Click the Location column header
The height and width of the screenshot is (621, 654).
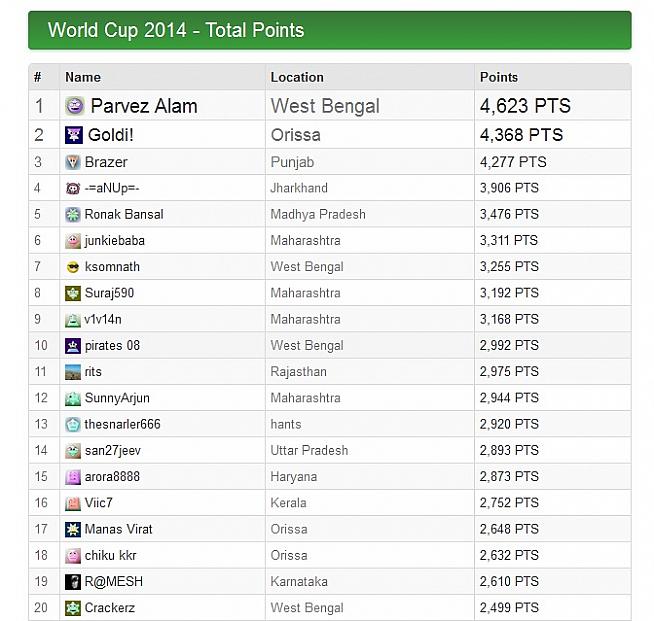[x=297, y=77]
